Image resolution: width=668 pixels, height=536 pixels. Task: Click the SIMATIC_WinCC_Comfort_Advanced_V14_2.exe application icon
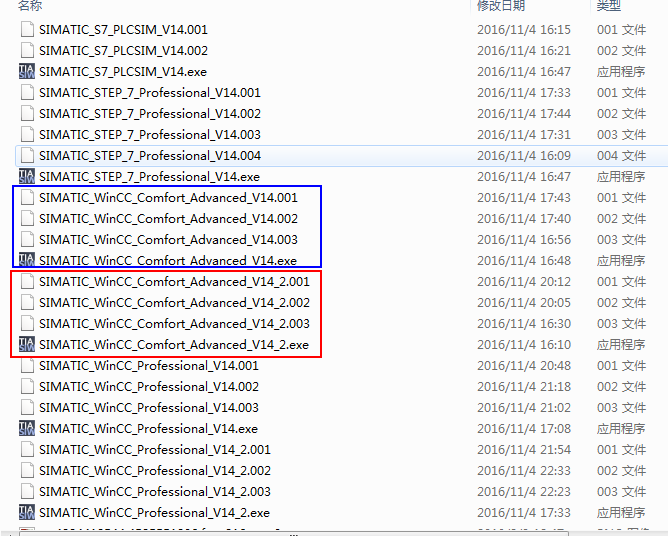click(27, 344)
